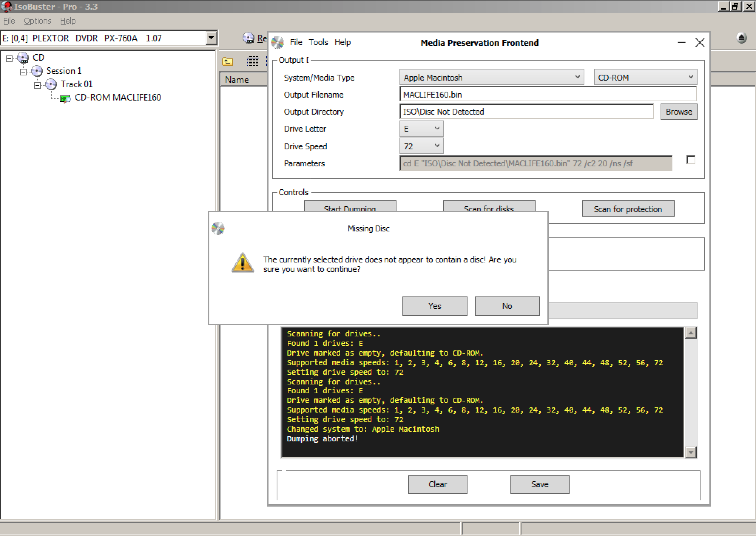Select the CD-ROM MACLIFE160 HFS volume icon
The image size is (756, 536).
coord(65,98)
